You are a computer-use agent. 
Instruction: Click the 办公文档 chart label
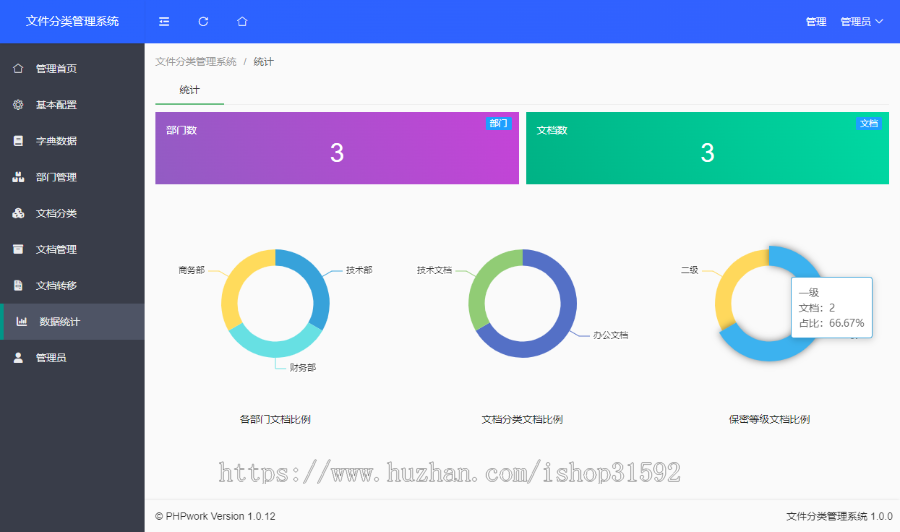(x=611, y=335)
